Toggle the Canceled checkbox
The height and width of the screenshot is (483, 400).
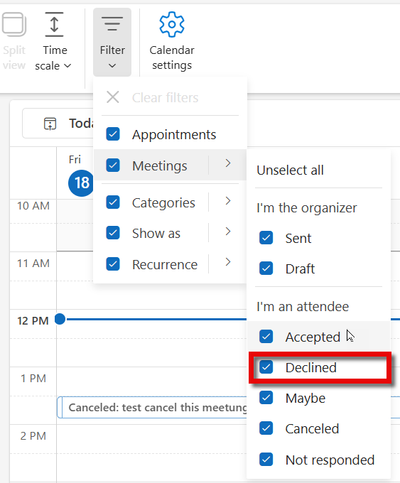point(266,428)
